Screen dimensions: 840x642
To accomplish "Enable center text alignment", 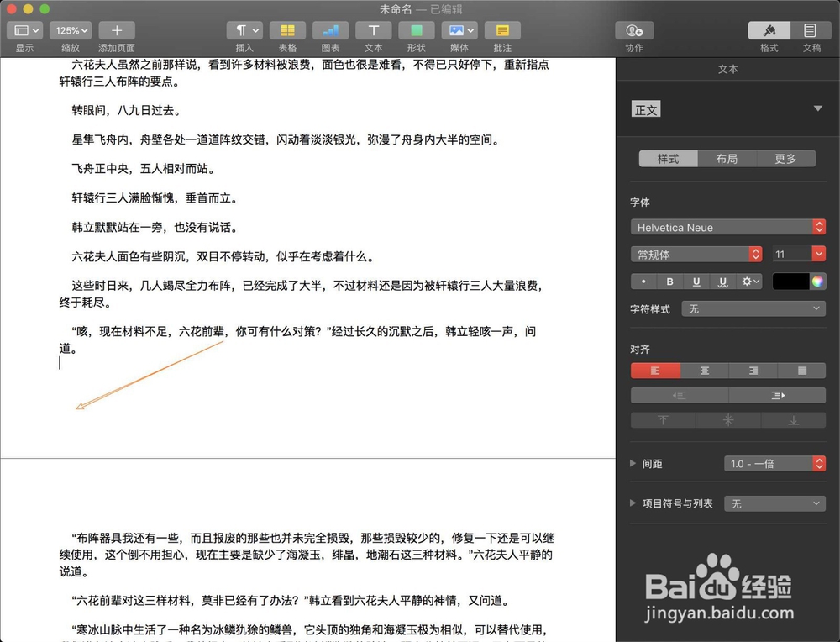I will coord(704,370).
